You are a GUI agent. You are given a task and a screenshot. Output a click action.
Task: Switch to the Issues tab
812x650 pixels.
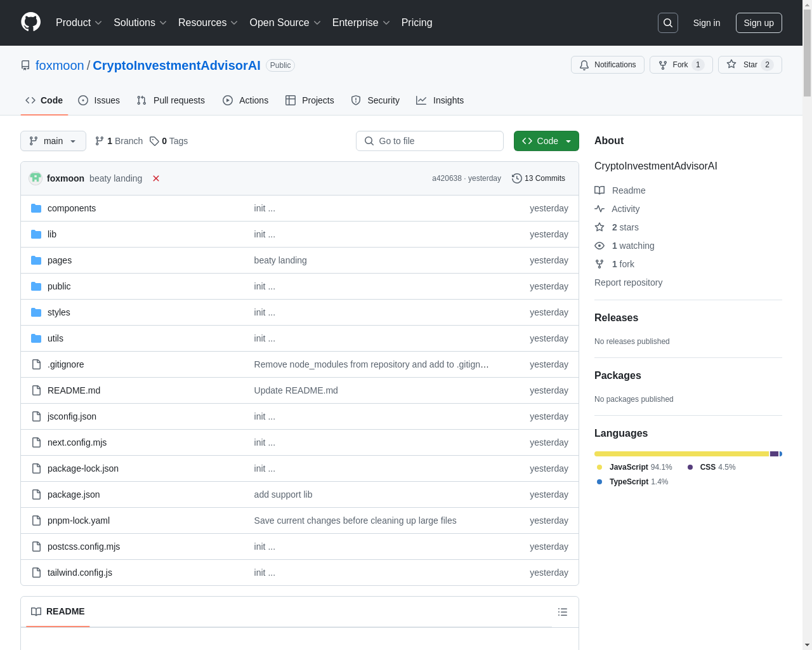click(99, 100)
